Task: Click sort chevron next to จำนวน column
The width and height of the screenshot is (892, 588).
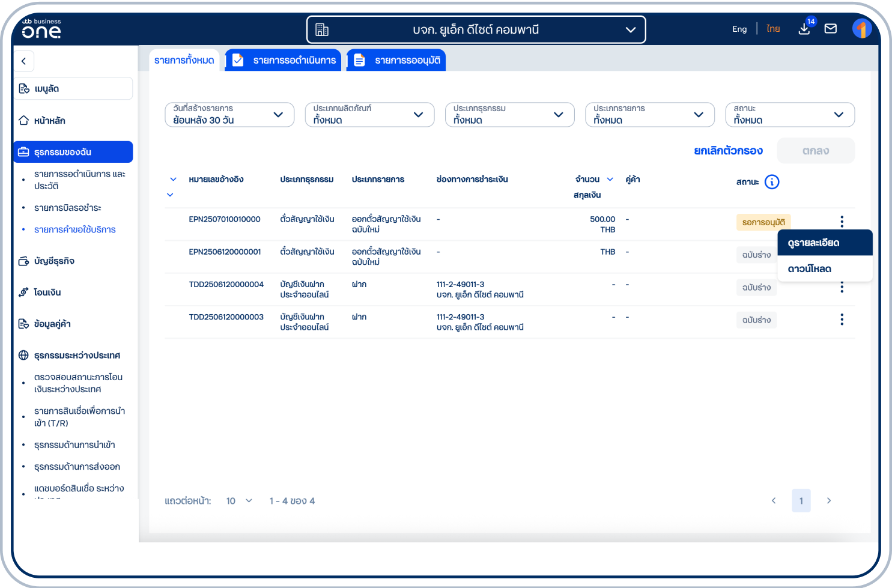Action: [610, 179]
